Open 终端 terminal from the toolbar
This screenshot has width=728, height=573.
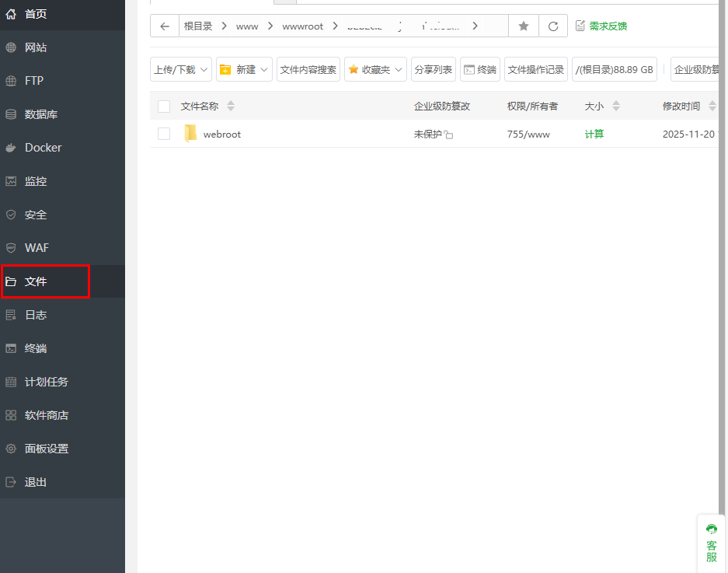coord(479,69)
